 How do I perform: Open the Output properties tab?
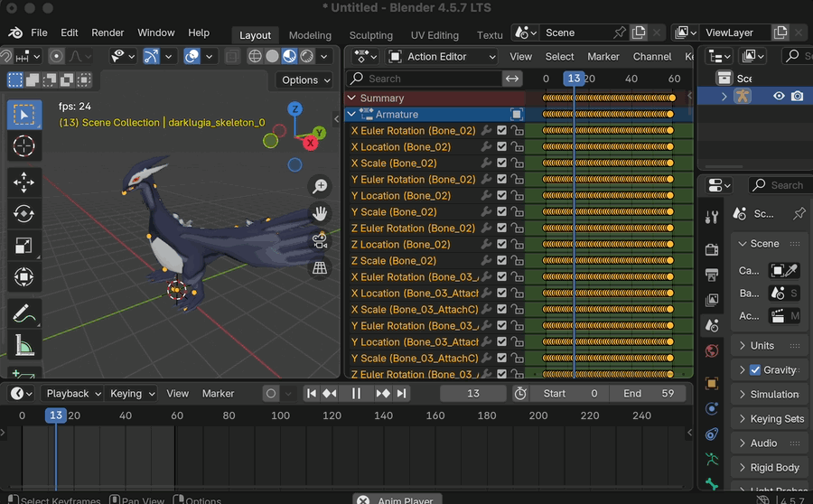pyautogui.click(x=712, y=275)
